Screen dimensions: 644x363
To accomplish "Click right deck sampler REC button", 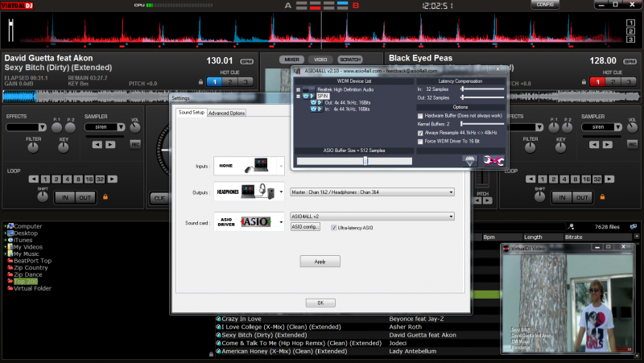I will click(x=632, y=144).
